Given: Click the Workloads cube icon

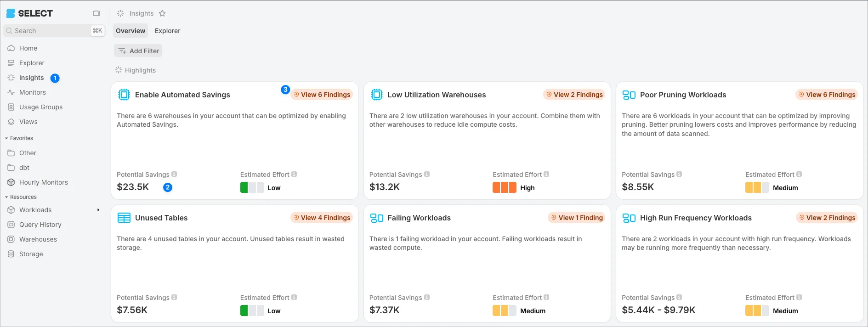Looking at the screenshot, I should click(x=11, y=210).
